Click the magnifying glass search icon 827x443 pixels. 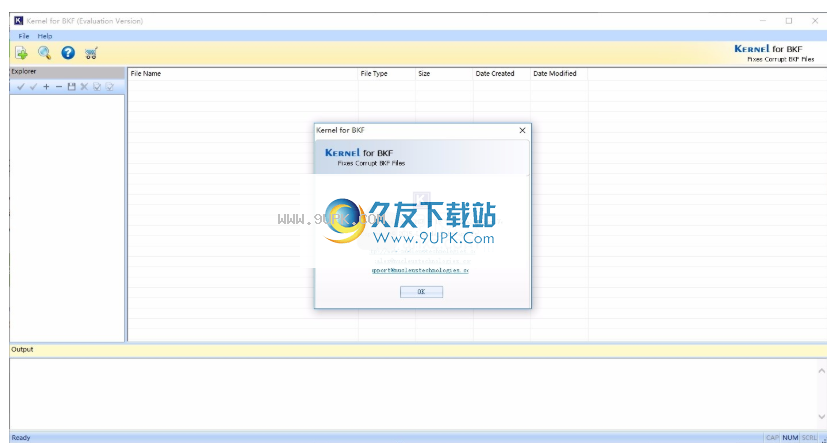[44, 53]
